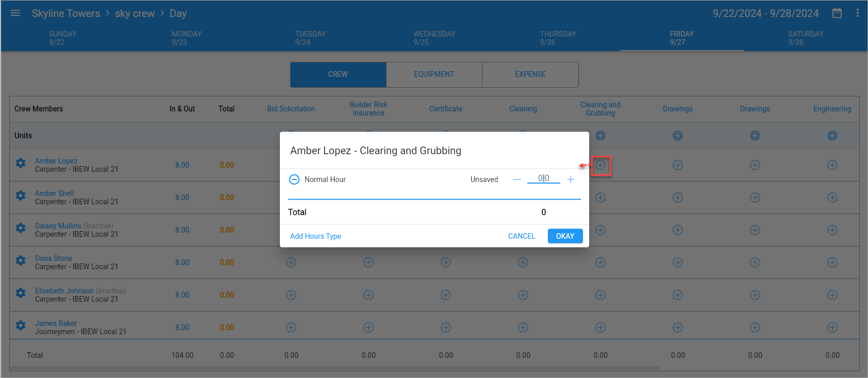
Task: Open settings gear for James Baker
Action: (21, 325)
